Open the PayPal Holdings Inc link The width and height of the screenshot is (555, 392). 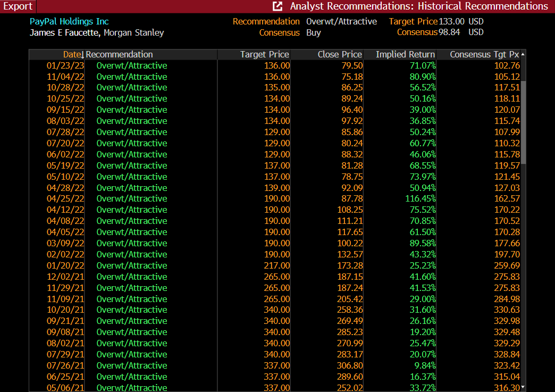coord(69,22)
